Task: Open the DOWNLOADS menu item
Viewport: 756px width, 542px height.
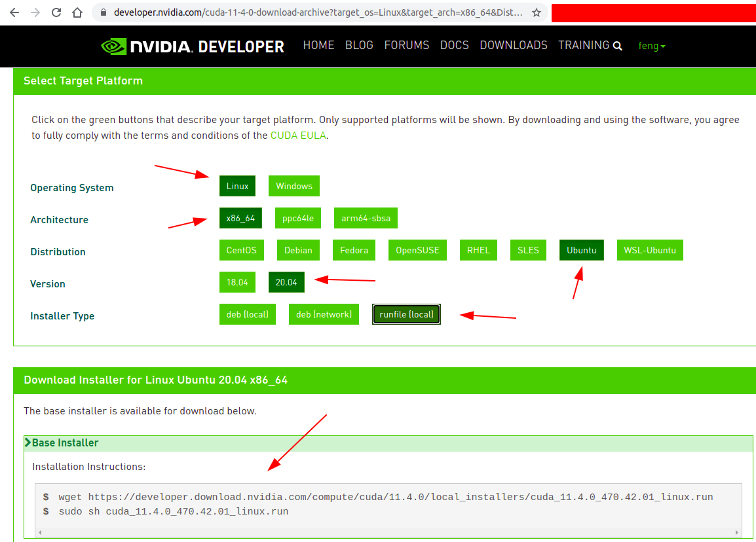Action: pyautogui.click(x=514, y=45)
